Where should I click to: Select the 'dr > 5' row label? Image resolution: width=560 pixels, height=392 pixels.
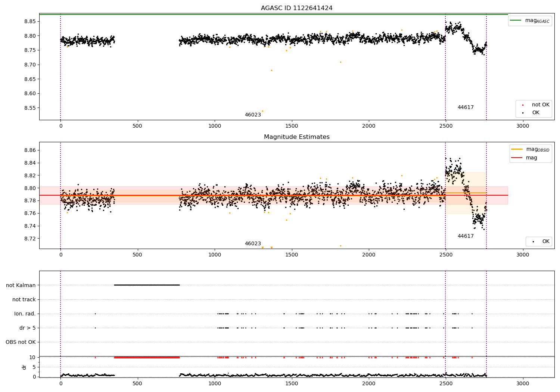[28, 328]
